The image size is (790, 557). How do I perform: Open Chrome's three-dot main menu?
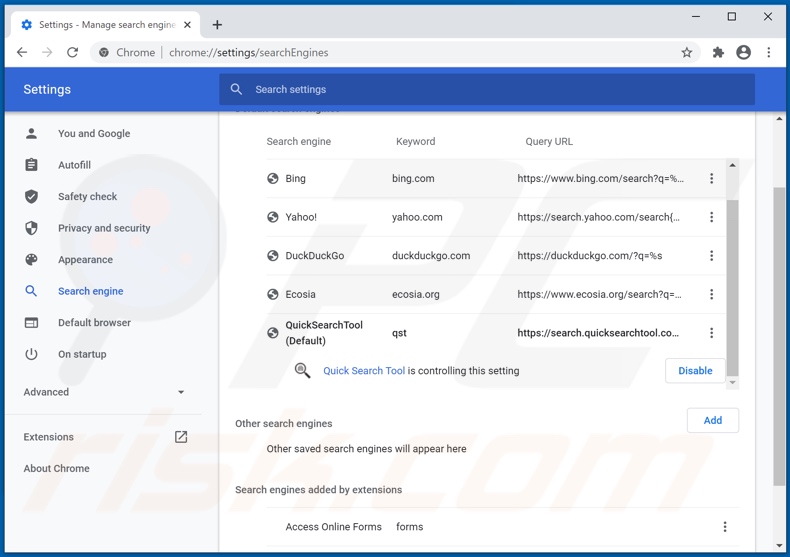[x=768, y=52]
